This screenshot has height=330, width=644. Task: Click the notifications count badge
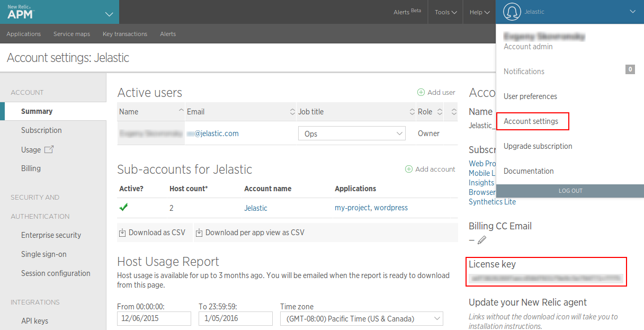tap(630, 69)
